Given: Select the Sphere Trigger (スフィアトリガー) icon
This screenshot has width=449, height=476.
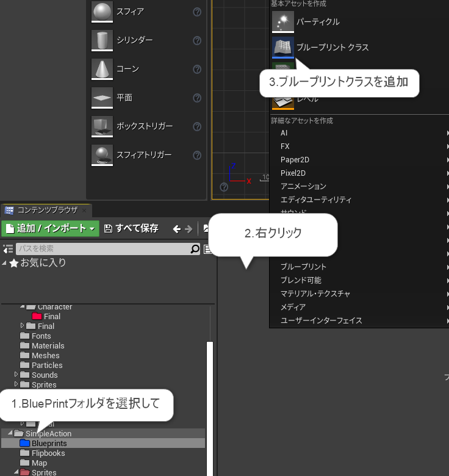Looking at the screenshot, I should (102, 155).
